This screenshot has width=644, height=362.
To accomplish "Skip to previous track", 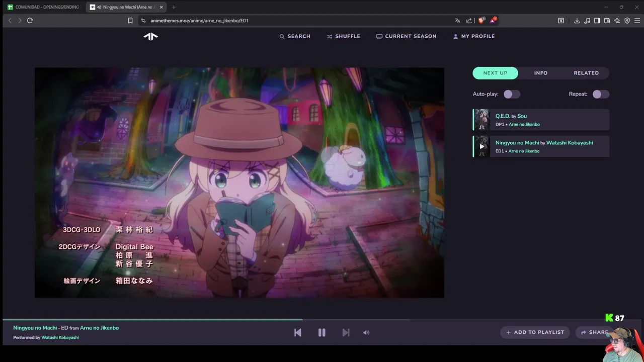I will 298,332.
